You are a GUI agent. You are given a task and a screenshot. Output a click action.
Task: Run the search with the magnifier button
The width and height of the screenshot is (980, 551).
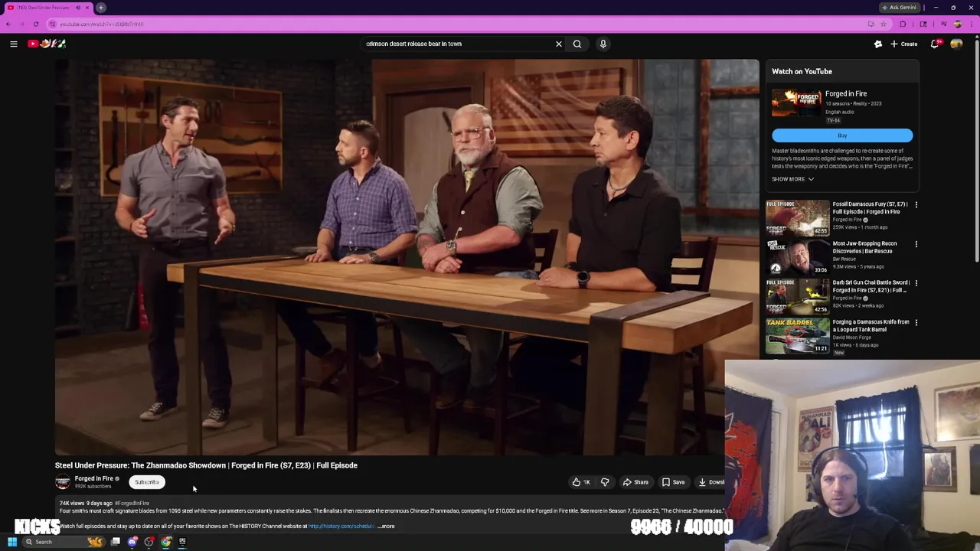pos(577,44)
